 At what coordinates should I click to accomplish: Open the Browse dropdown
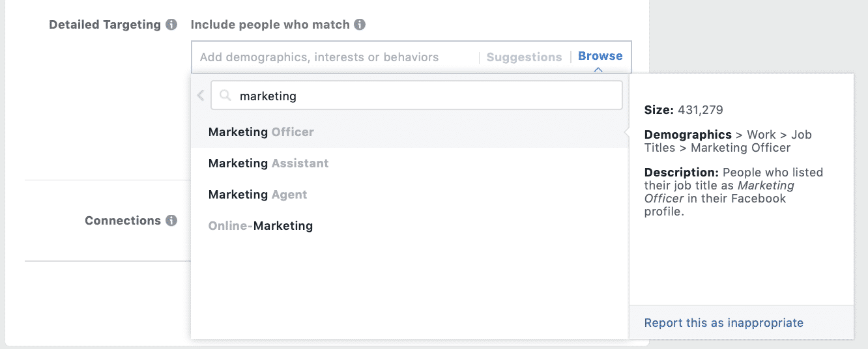[600, 56]
